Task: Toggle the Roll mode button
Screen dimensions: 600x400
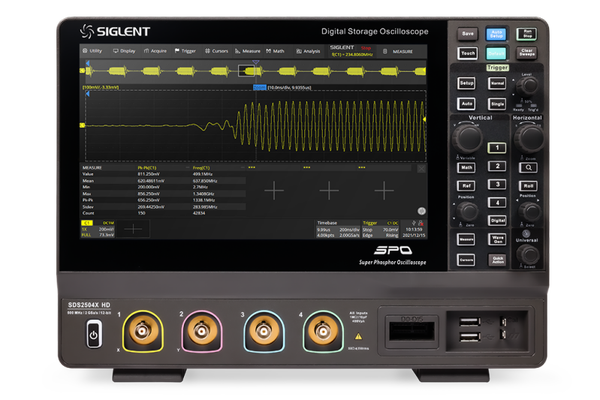Action: pyautogui.click(x=528, y=186)
